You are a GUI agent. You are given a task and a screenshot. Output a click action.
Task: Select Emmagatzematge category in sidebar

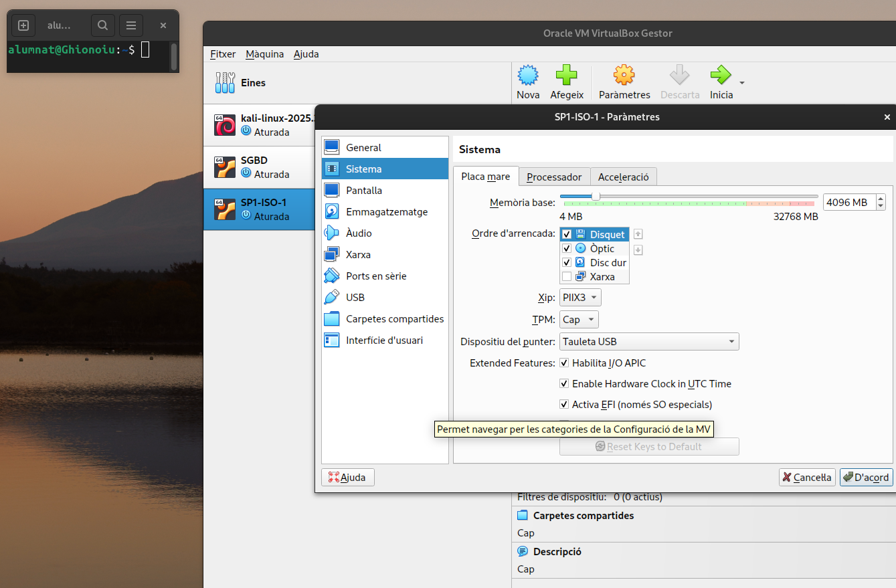(x=386, y=212)
